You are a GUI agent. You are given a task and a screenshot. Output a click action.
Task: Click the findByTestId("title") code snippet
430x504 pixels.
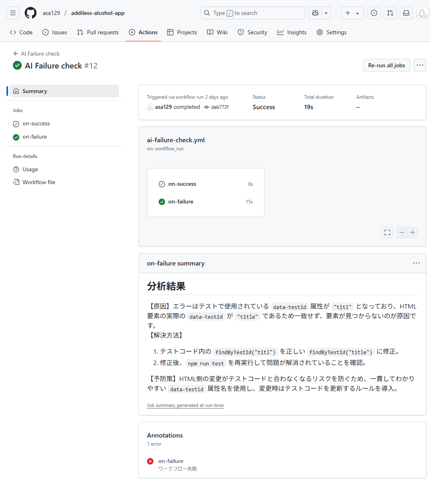(341, 352)
